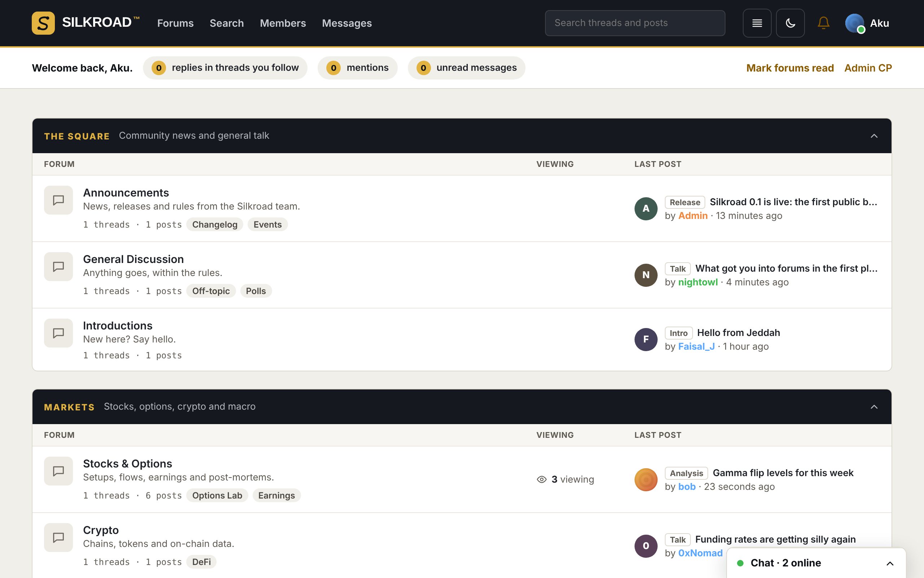Open the Options Lab subforum tag

point(217,495)
